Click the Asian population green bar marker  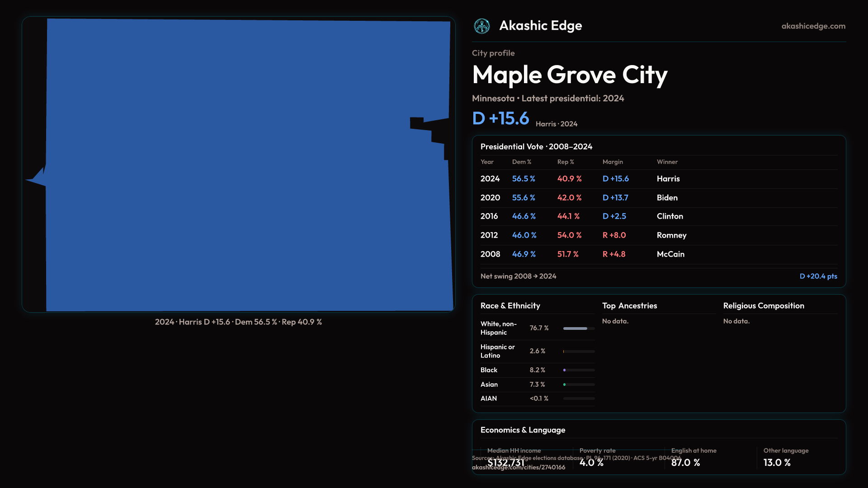(565, 385)
